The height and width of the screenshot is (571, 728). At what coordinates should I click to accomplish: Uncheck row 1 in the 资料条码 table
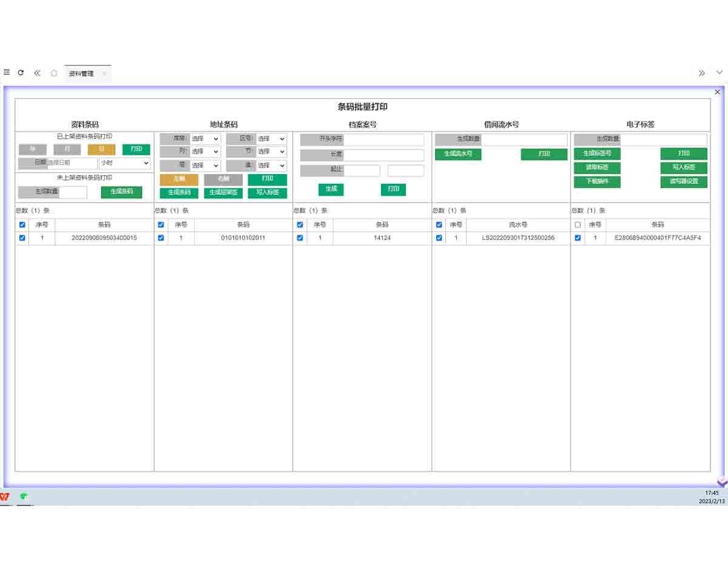coord(22,238)
